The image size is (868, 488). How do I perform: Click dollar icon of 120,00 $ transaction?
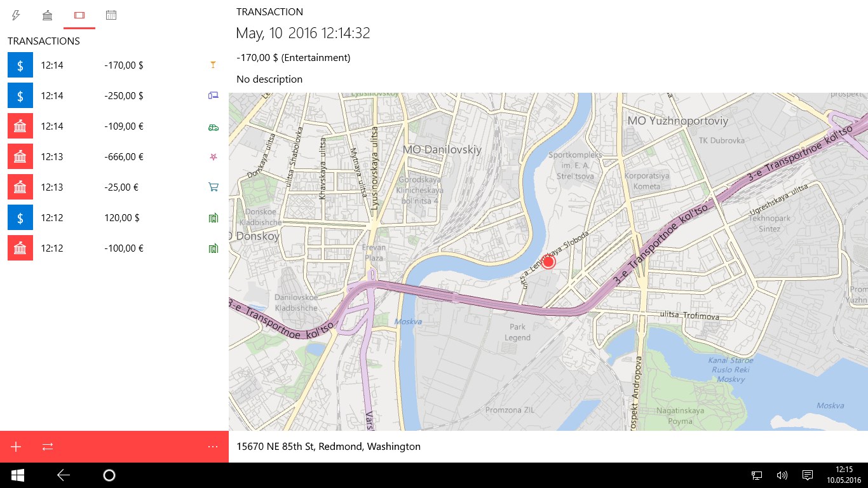[20, 217]
